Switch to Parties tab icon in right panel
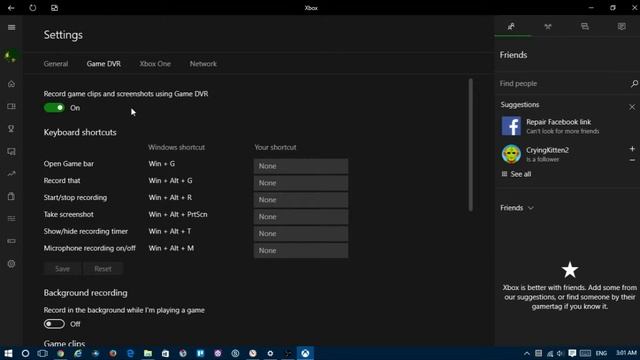This screenshot has width=640, height=360. click(548, 27)
